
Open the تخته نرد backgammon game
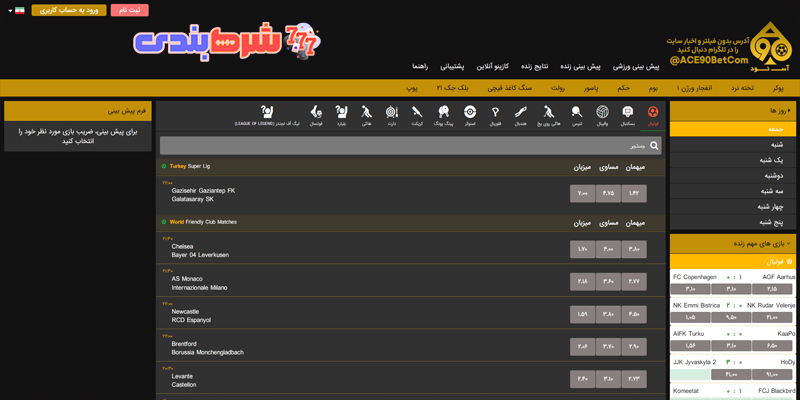pos(742,88)
